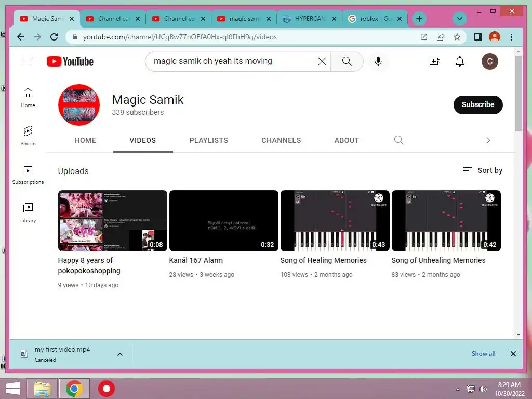The image size is (532, 399).
Task: Start voice search with the microphone icon
Action: tap(378, 61)
